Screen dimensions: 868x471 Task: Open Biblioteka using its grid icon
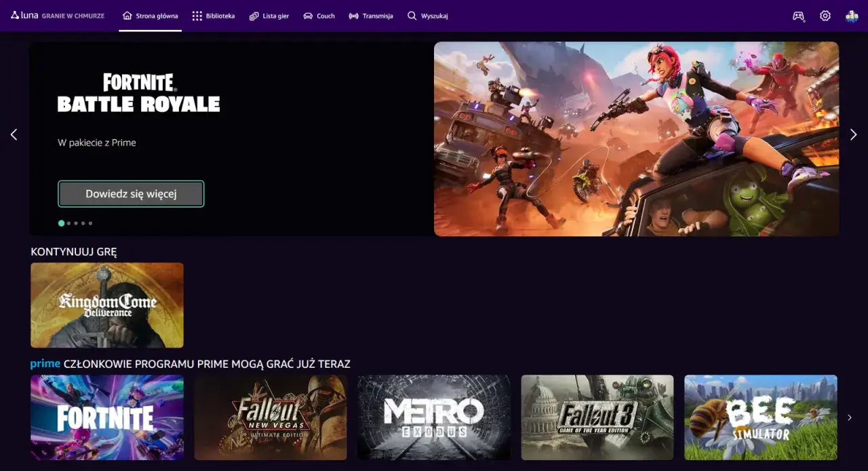coord(198,16)
